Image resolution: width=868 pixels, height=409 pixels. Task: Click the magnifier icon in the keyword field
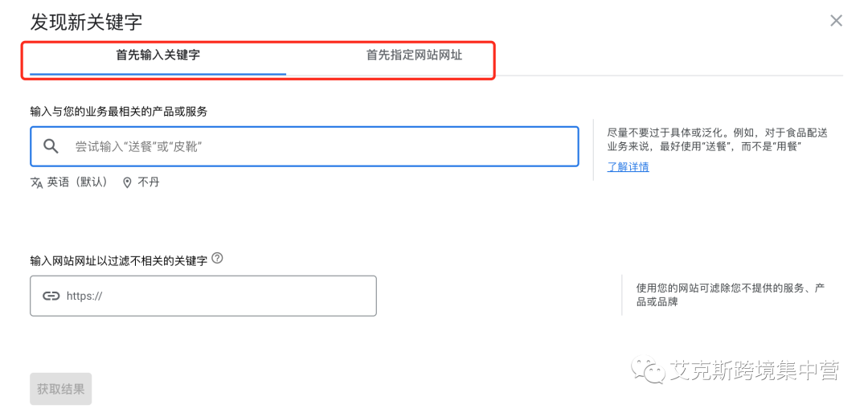click(51, 146)
